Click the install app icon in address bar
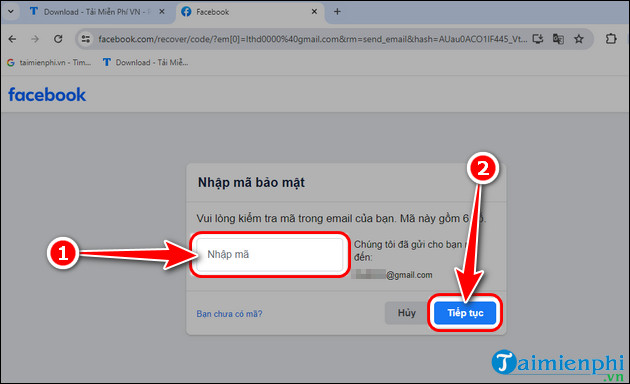The image size is (630, 384). [538, 39]
